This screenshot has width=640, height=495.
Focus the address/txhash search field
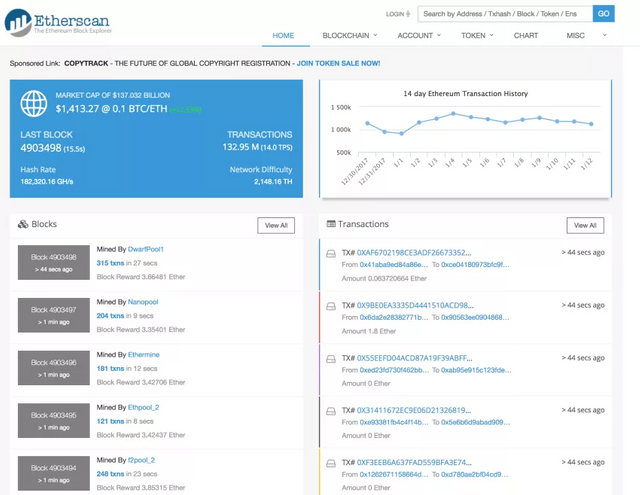505,14
